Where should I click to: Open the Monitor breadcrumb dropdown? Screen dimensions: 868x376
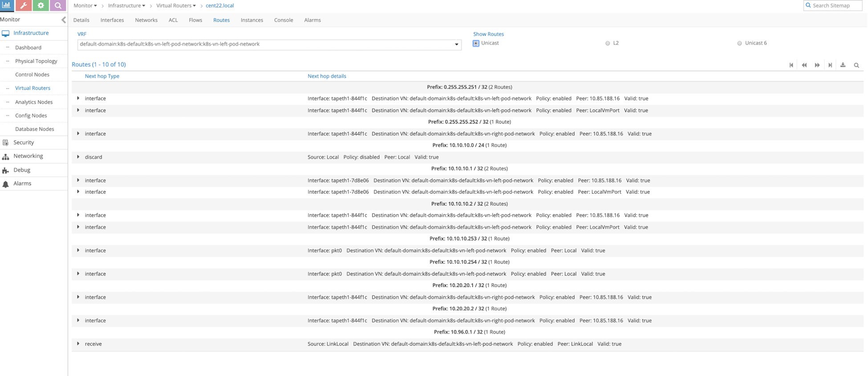pyautogui.click(x=85, y=5)
